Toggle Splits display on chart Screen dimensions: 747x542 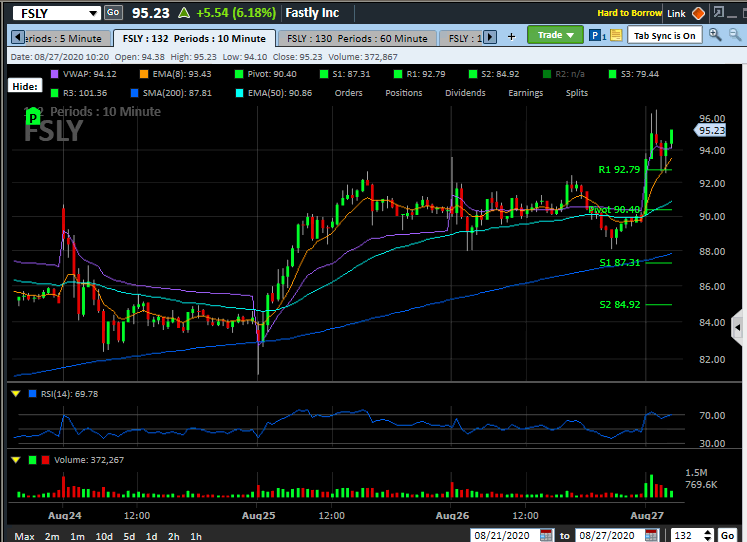[576, 93]
